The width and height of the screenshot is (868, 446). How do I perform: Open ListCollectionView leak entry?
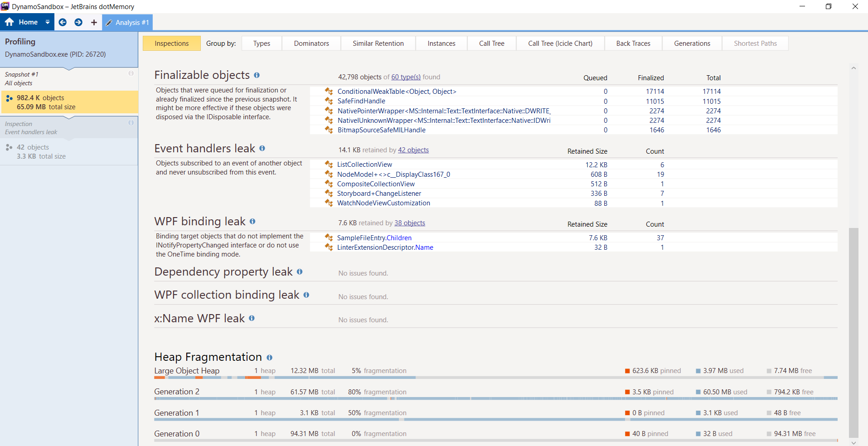[x=364, y=165]
